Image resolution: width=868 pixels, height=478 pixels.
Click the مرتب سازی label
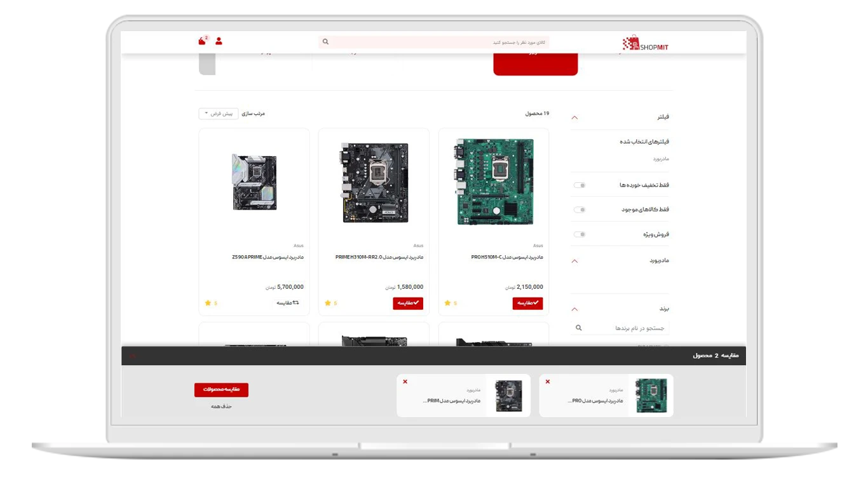click(x=253, y=114)
